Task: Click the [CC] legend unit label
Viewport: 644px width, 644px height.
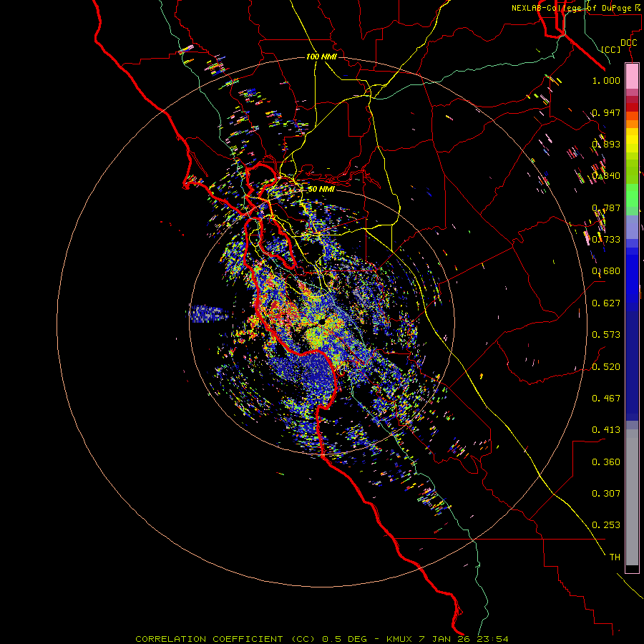Action: pos(611,49)
